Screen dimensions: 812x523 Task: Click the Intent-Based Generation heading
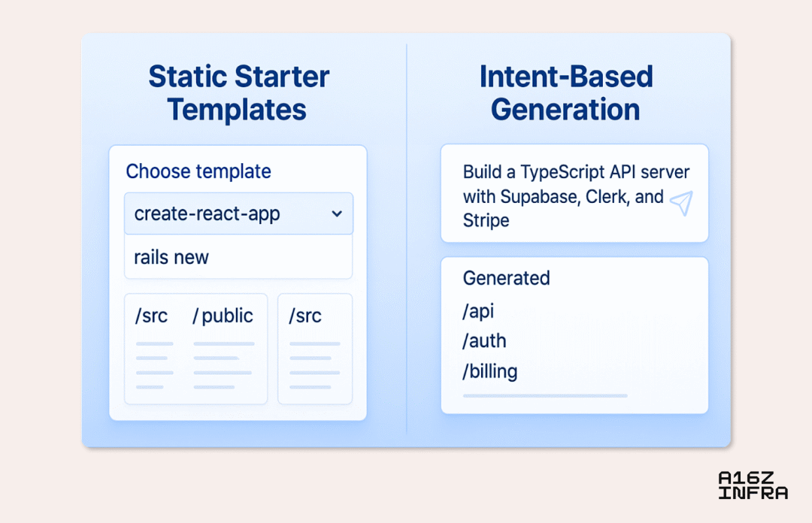(x=566, y=92)
